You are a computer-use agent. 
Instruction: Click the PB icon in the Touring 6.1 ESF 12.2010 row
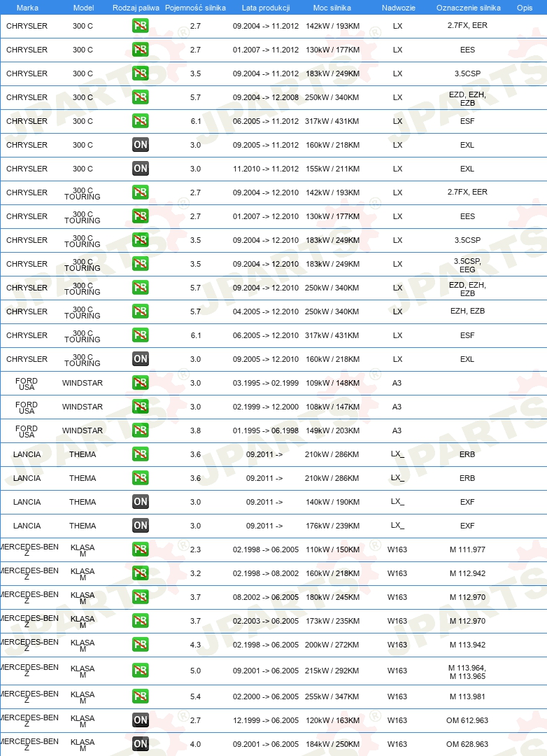coord(140,335)
